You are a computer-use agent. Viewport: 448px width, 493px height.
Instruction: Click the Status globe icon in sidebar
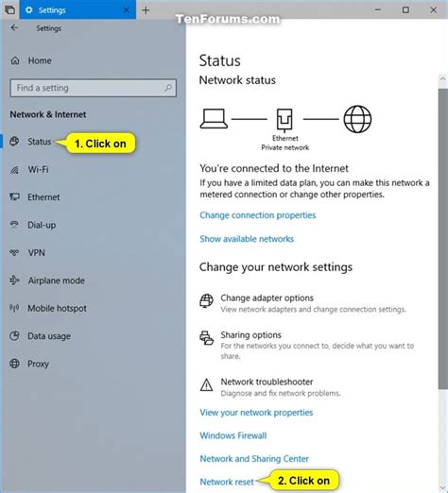pyautogui.click(x=14, y=142)
